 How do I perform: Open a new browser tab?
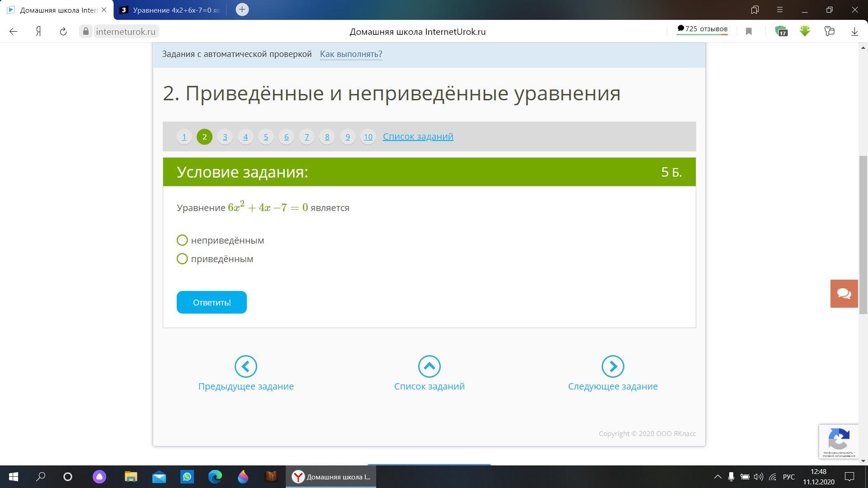242,9
